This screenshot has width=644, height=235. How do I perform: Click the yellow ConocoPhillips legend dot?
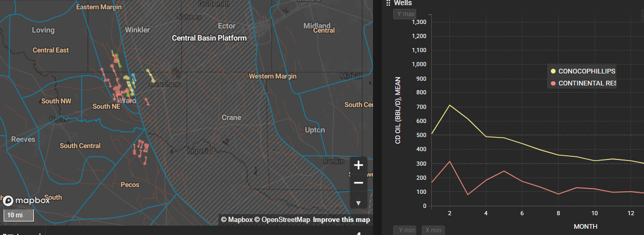pos(552,71)
